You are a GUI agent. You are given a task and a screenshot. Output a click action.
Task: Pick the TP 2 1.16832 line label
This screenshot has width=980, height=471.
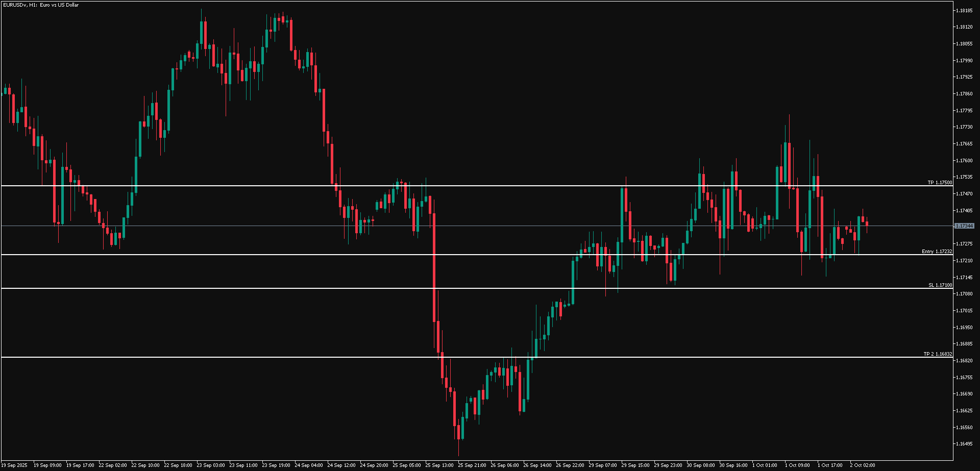938,354
